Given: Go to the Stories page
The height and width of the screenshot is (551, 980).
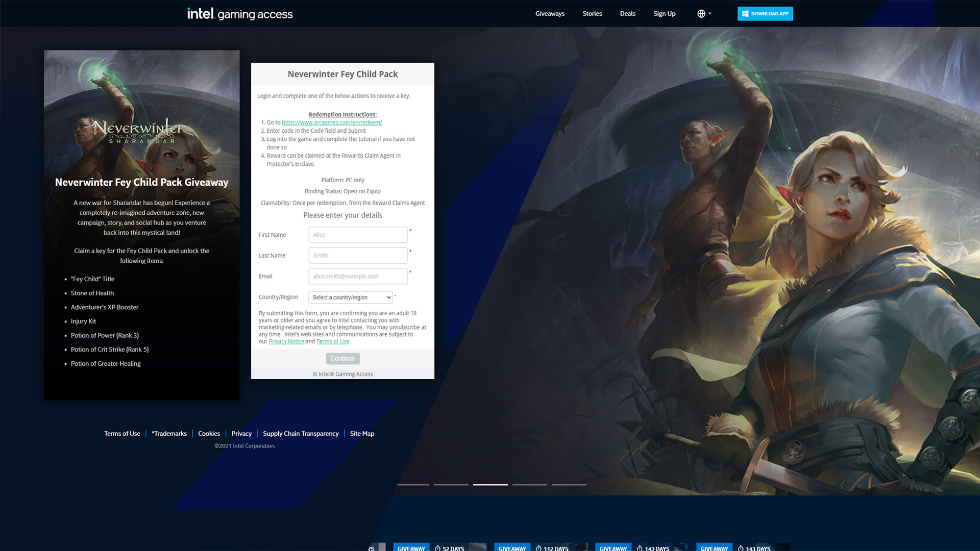Looking at the screenshot, I should [592, 14].
